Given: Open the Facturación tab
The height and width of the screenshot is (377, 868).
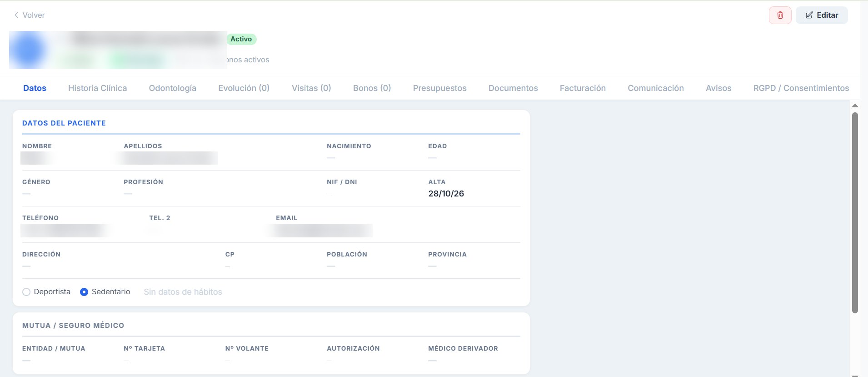Looking at the screenshot, I should click(583, 88).
